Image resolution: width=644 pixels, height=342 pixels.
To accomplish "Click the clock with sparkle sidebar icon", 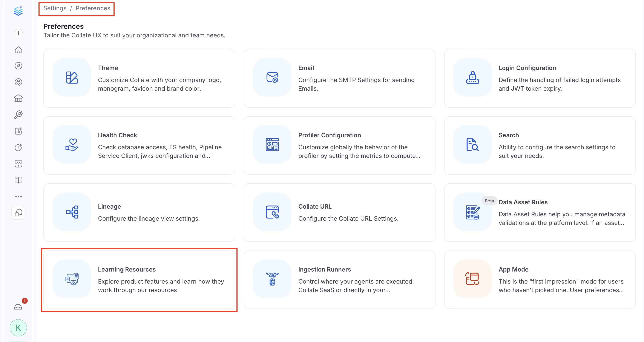I will pos(18,147).
